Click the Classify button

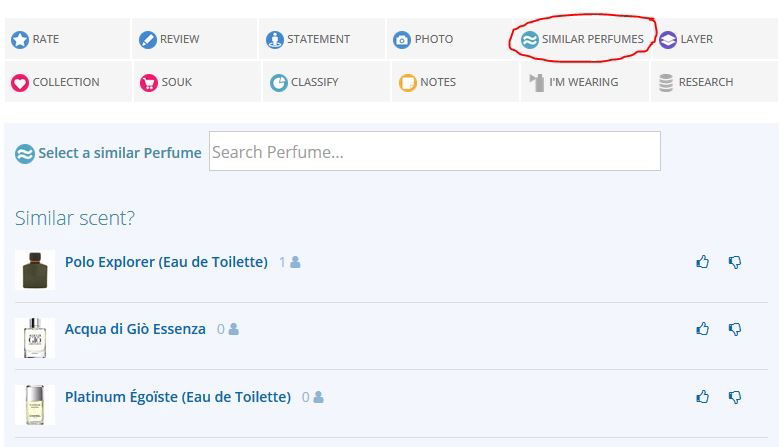click(304, 83)
